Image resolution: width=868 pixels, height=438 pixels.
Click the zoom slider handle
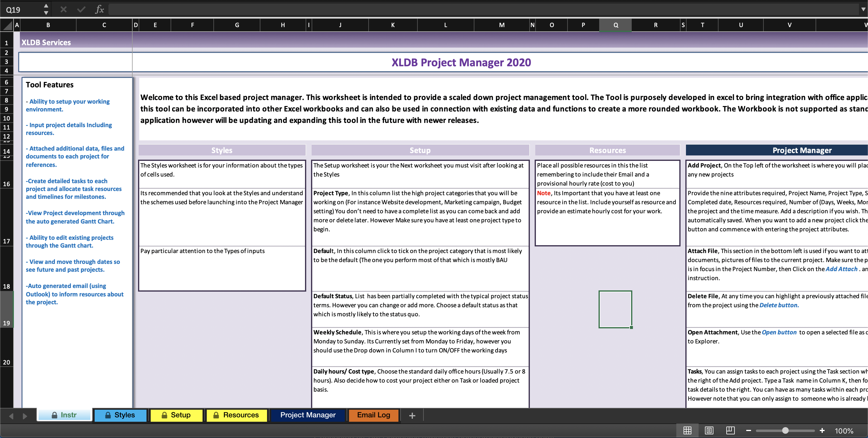[785, 430]
